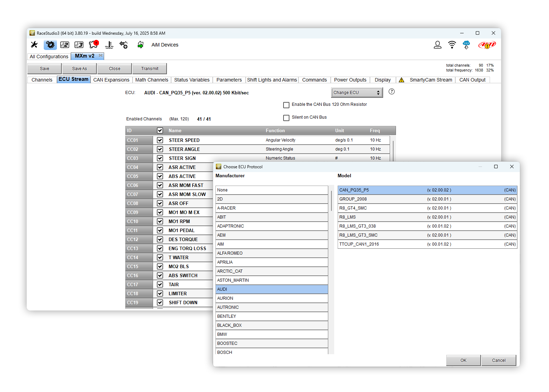
Task: Select the CAN_PQ35_P5 model row
Action: pos(427,190)
